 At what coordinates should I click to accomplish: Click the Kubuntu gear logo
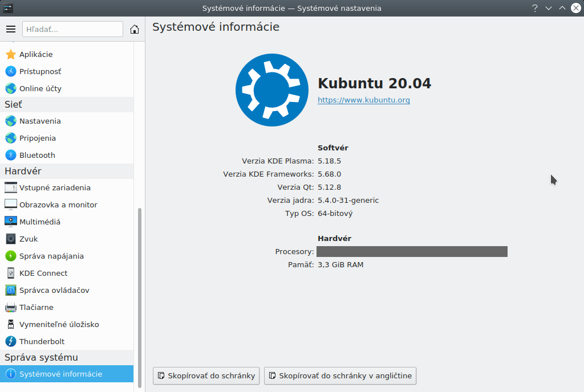point(272,90)
